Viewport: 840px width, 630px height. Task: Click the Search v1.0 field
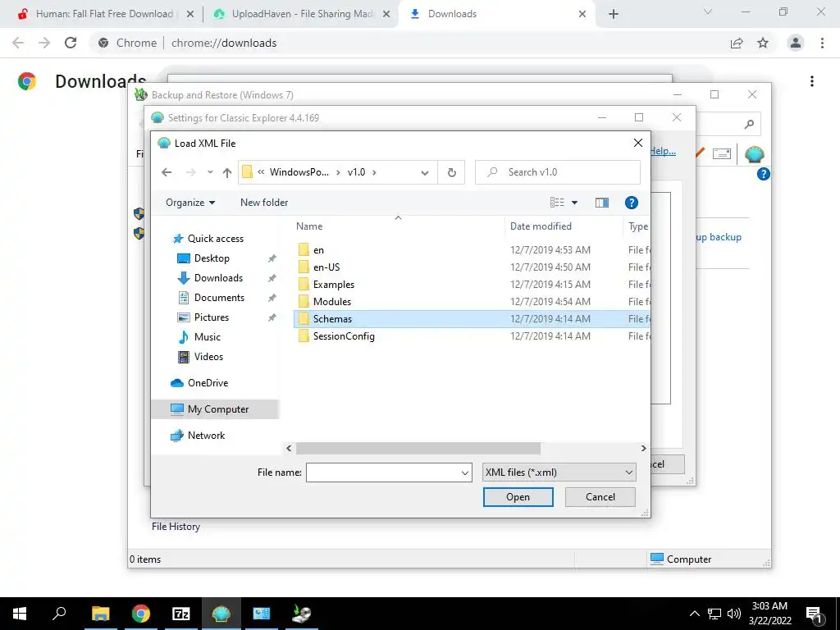click(x=558, y=172)
